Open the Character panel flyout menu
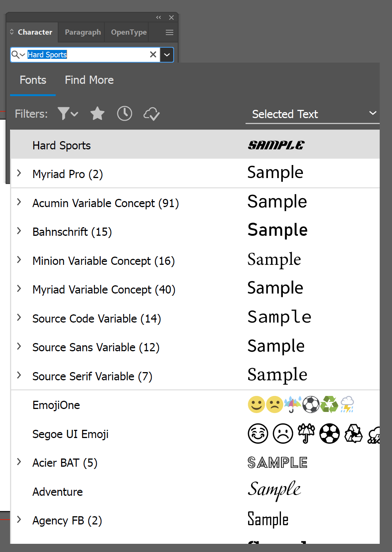The image size is (392, 552). pos(169,32)
